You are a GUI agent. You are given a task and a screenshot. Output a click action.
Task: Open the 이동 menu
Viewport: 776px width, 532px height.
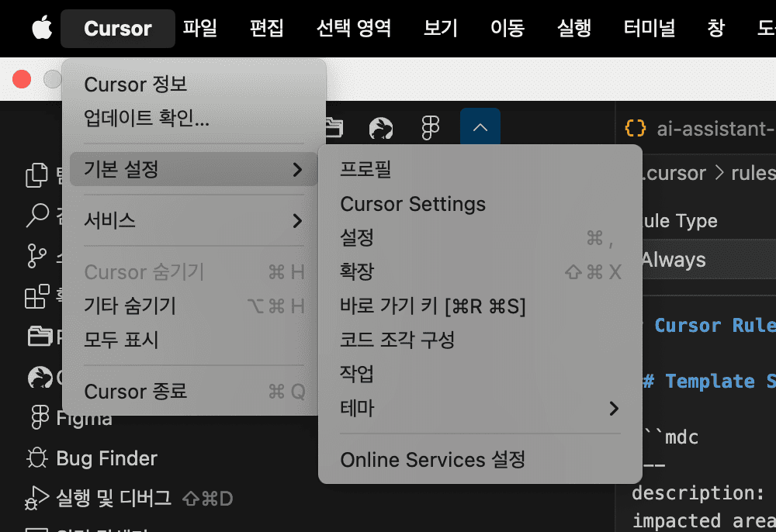(x=508, y=28)
